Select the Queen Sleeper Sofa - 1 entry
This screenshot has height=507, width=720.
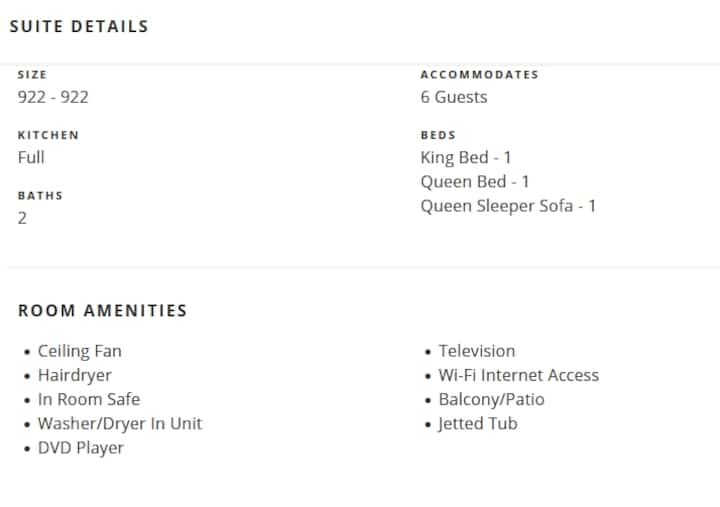tap(508, 206)
